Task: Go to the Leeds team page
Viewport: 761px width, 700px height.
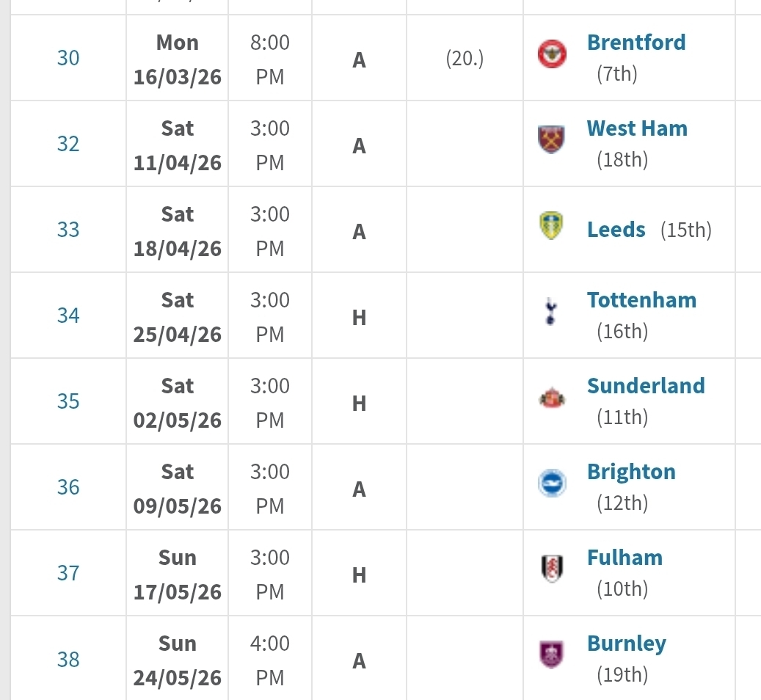Action: [x=616, y=230]
